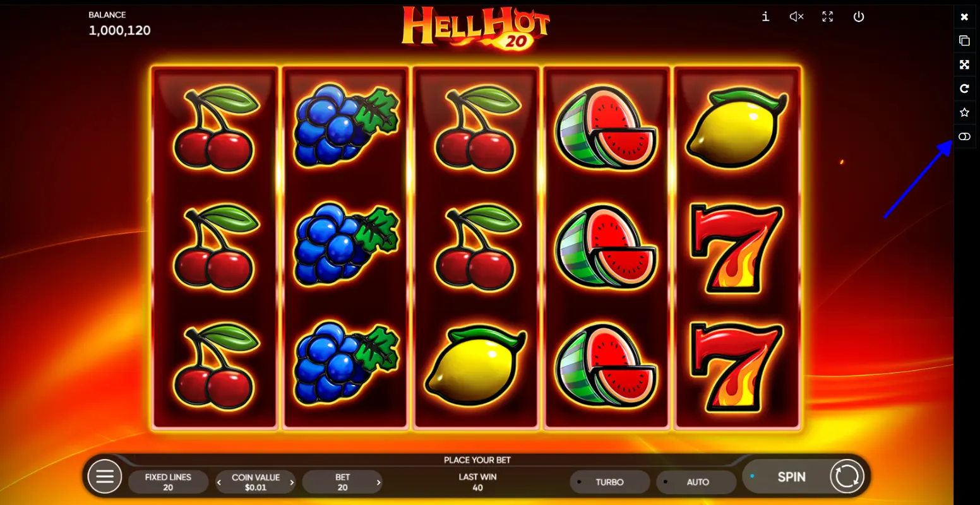Click the flaming seven symbol in the middle row
980x505 pixels.
[737, 247]
